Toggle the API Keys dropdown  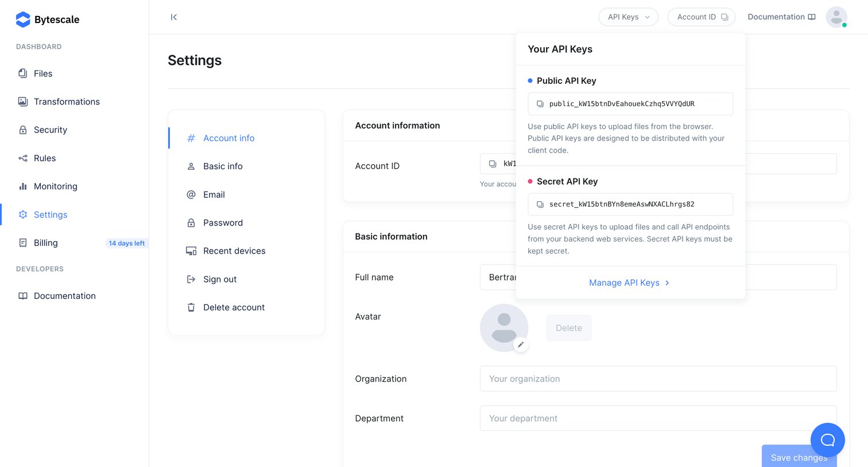pos(629,17)
